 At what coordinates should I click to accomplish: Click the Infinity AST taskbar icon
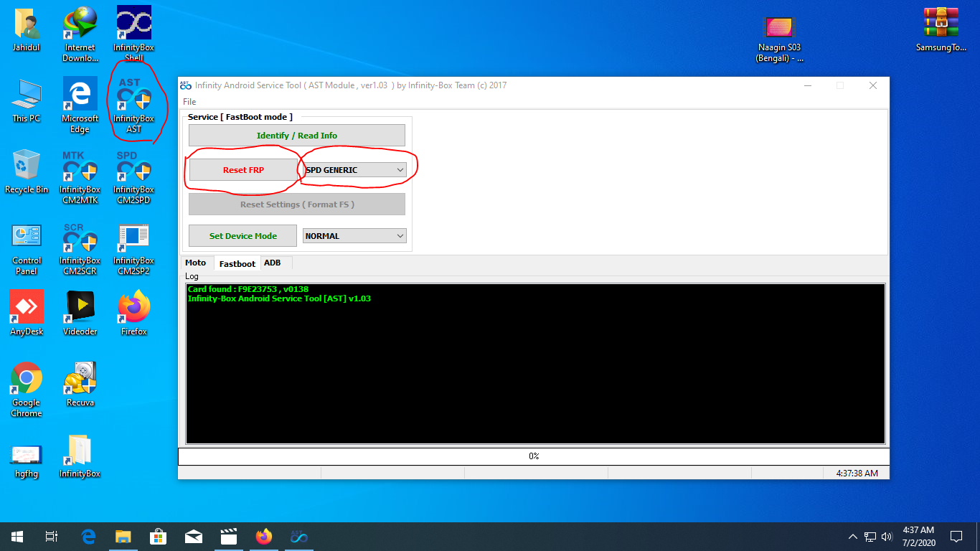(299, 537)
